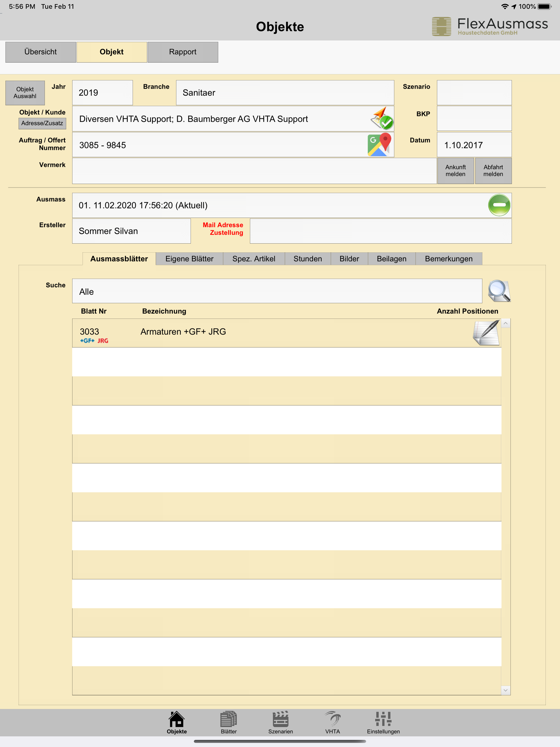The height and width of the screenshot is (747, 560).
Task: Tap the green checkmark map icon
Action: (382, 119)
